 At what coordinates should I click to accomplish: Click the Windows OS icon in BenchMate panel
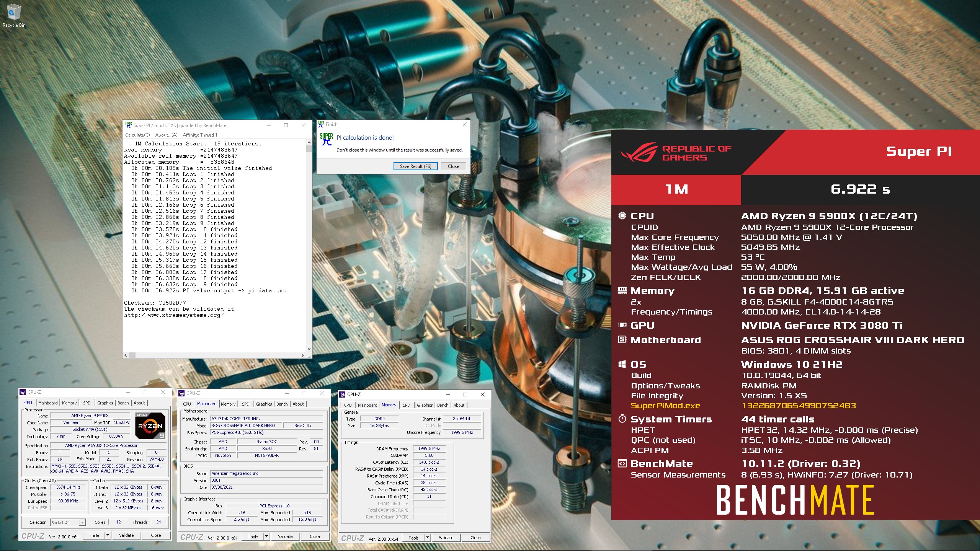click(622, 364)
